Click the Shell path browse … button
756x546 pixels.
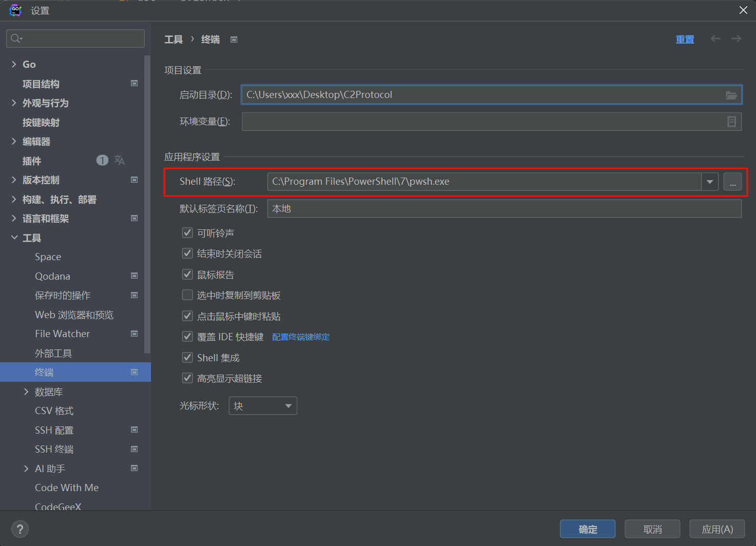(x=732, y=182)
